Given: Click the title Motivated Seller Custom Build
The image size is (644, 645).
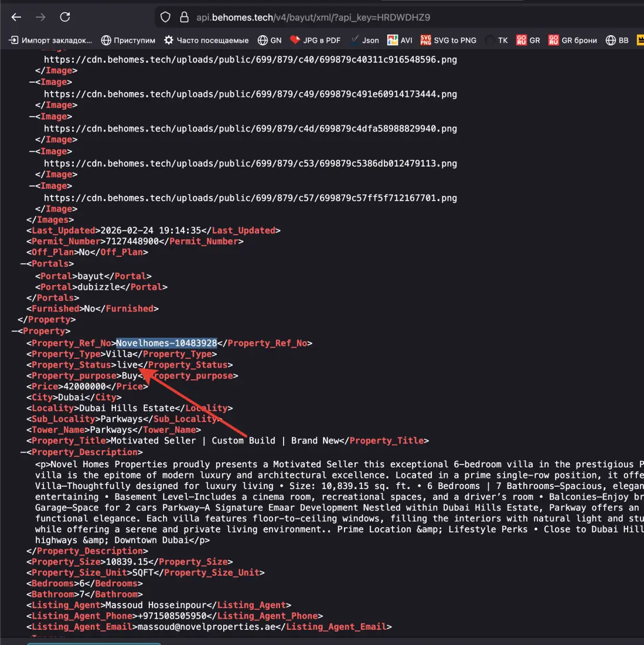Looking at the screenshot, I should (225, 441).
